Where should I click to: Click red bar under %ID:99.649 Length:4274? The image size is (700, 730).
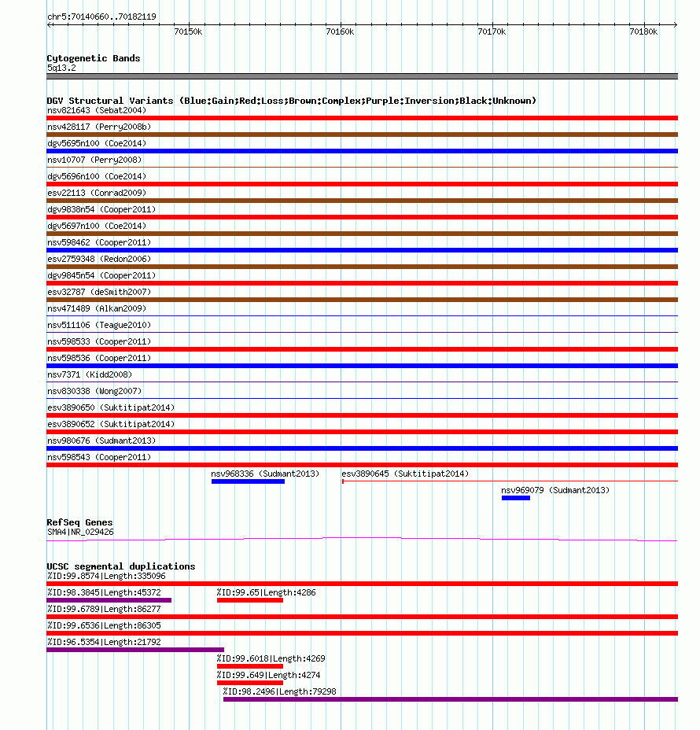pos(250,683)
